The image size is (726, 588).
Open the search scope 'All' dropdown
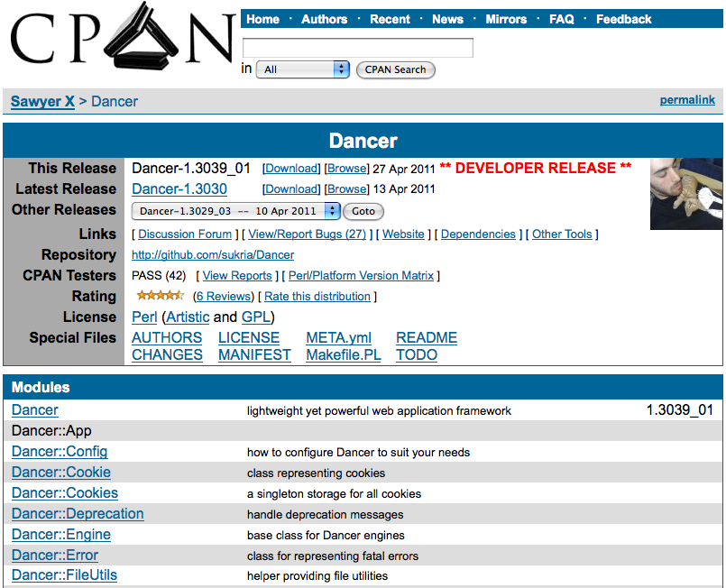(x=302, y=69)
